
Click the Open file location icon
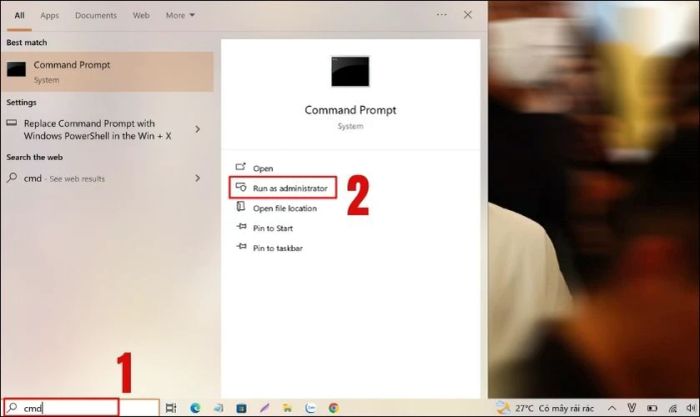point(241,206)
